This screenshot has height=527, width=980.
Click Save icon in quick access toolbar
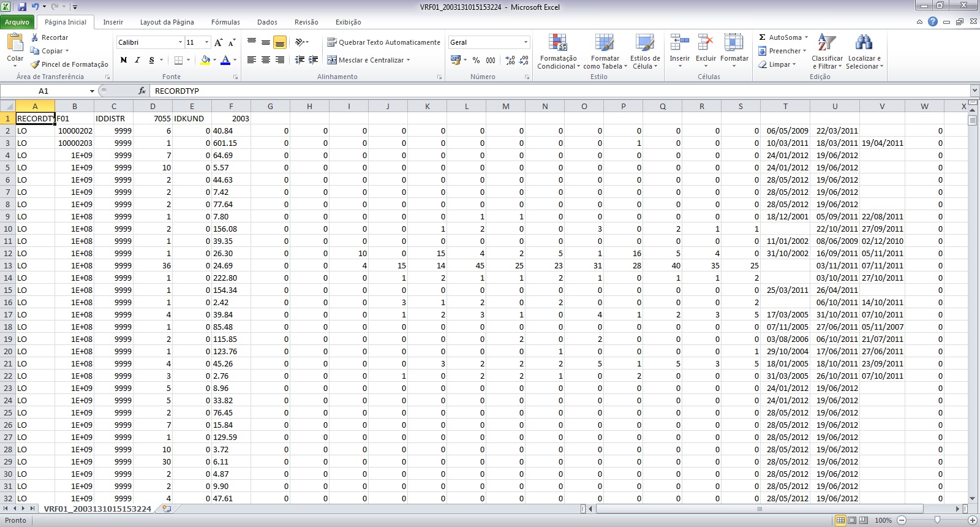pyautogui.click(x=22, y=7)
